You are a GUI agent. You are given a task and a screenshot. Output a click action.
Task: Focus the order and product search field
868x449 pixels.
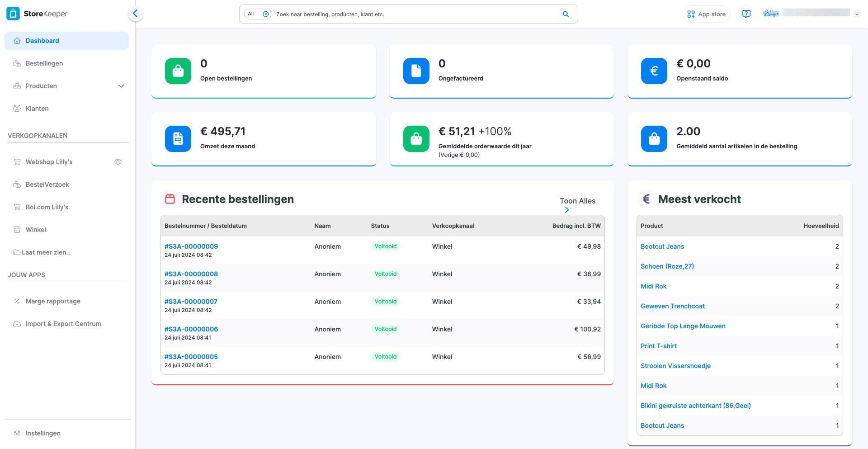pos(416,14)
